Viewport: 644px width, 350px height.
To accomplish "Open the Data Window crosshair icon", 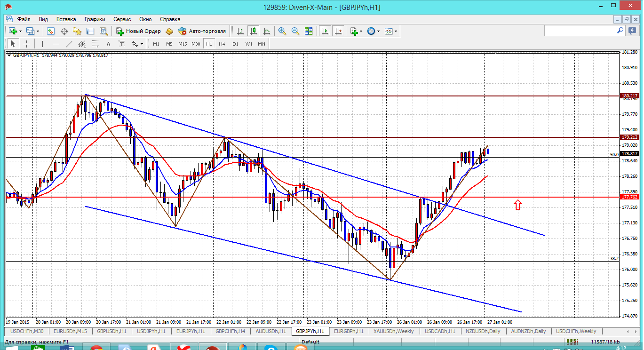I will (x=64, y=31).
